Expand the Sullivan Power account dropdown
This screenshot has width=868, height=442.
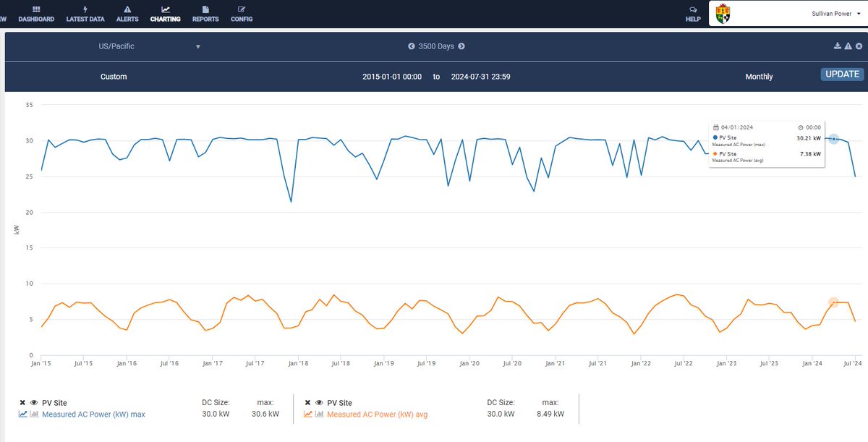pos(835,14)
